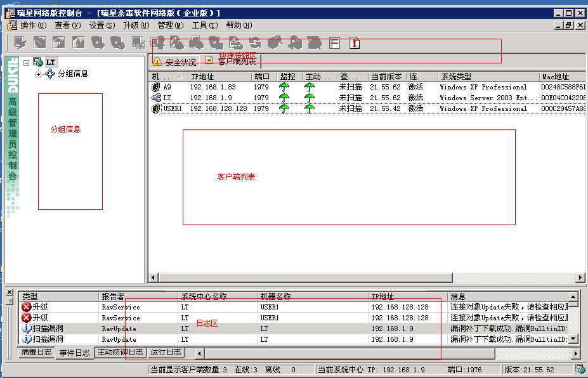Open the 升级(U) menu

coord(136,25)
